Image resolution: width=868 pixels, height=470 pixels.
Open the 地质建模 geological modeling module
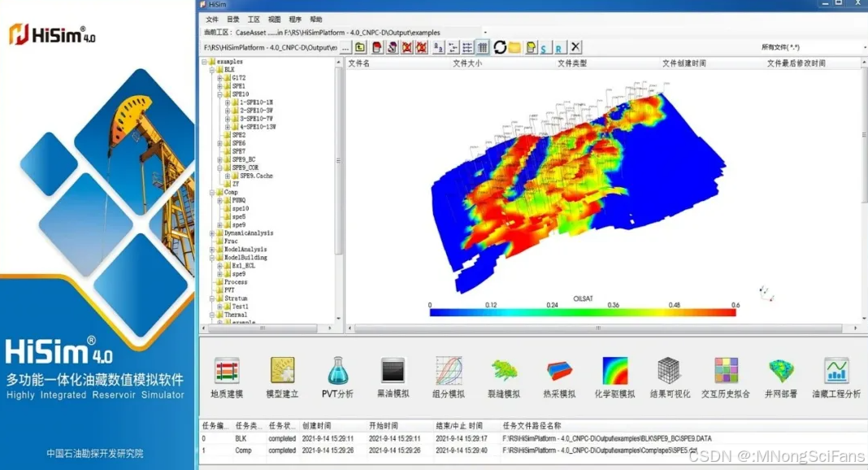(227, 378)
